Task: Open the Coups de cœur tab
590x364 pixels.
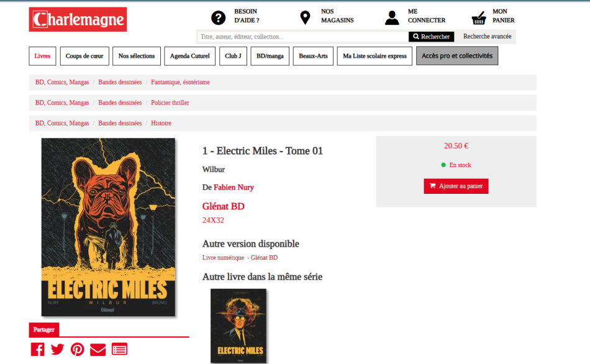Action: pyautogui.click(x=84, y=56)
